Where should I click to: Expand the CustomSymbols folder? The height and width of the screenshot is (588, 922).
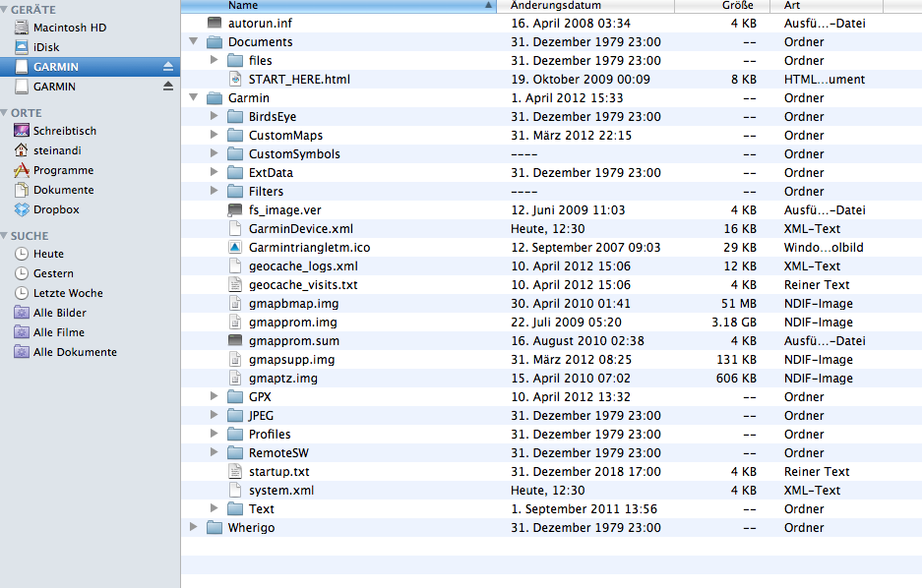tap(215, 153)
